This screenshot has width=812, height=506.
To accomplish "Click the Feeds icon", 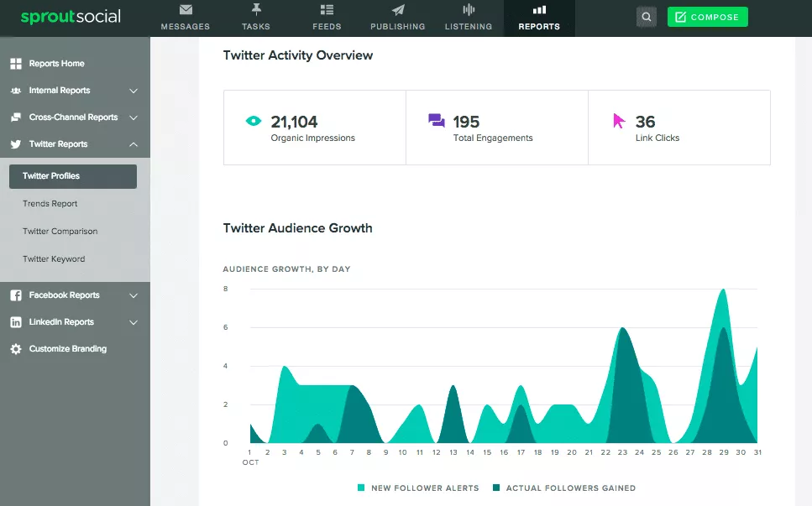I will 327,12.
